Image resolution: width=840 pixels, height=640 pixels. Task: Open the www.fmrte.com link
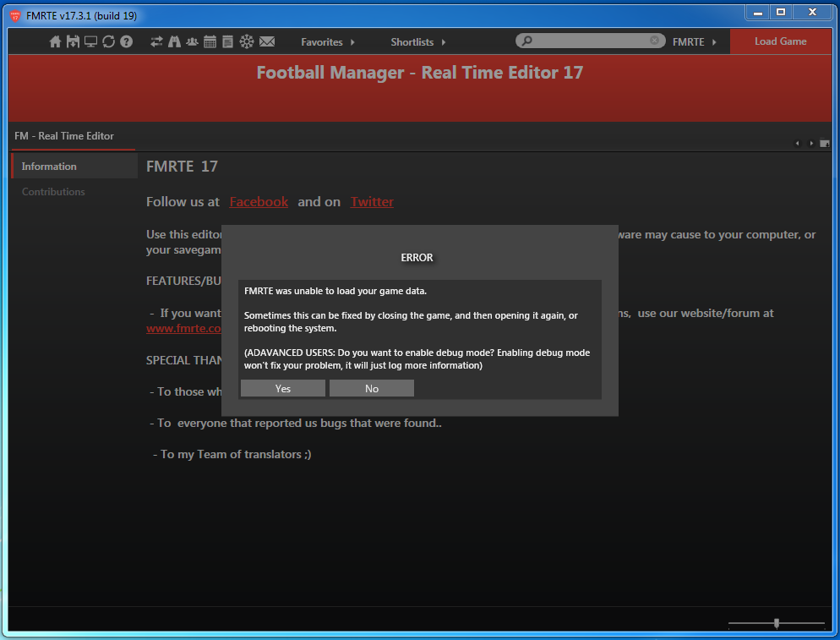click(183, 329)
